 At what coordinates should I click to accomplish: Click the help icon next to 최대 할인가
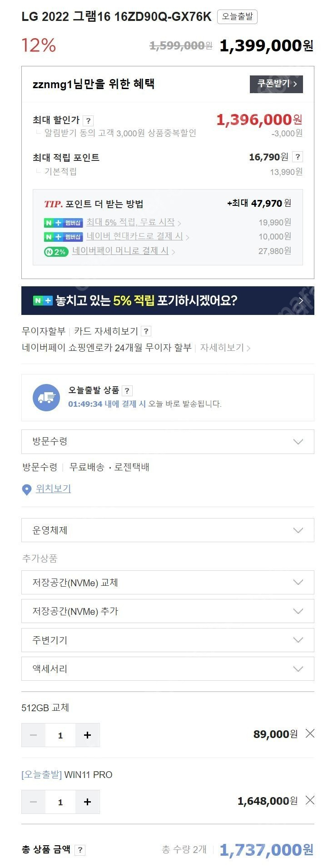pos(88,120)
